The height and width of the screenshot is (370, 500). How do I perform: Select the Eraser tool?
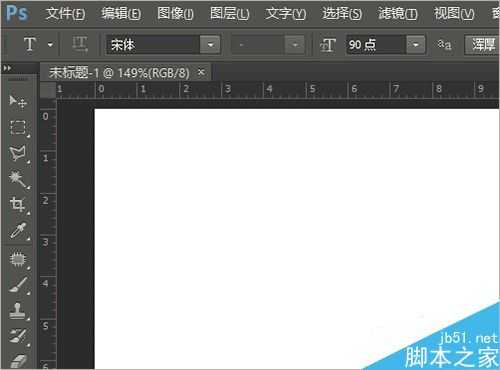tap(18, 361)
